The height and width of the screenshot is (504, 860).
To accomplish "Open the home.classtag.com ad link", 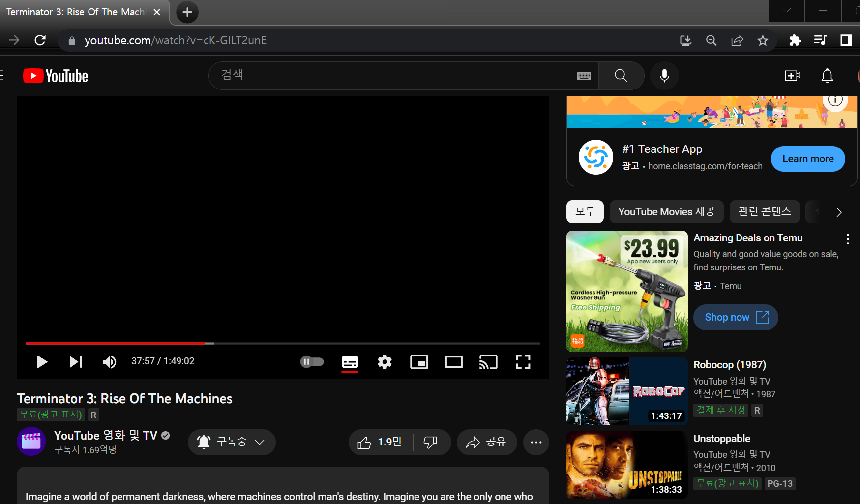I will pyautogui.click(x=705, y=166).
